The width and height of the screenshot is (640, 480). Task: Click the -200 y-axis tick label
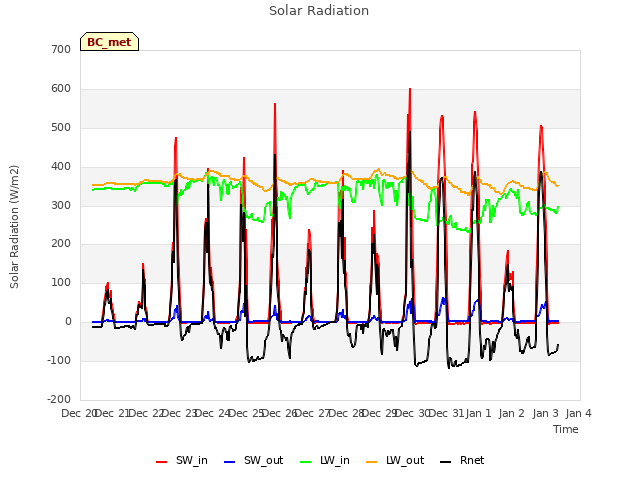(x=59, y=399)
